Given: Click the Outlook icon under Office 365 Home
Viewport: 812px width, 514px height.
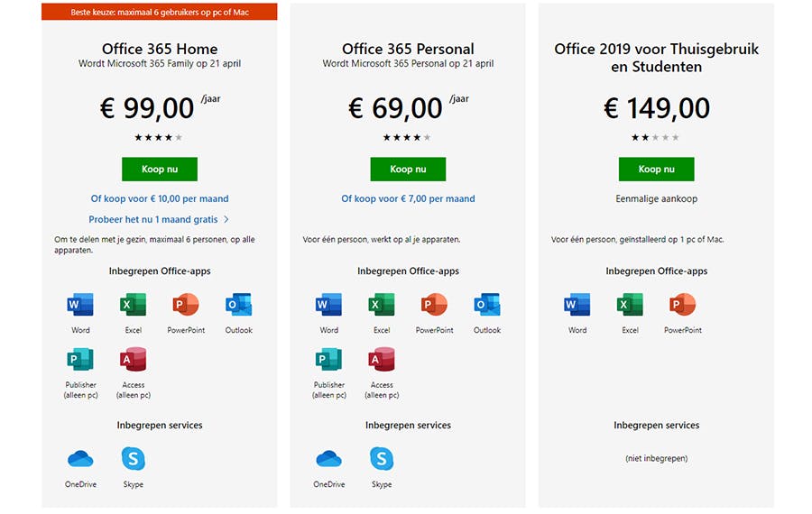Looking at the screenshot, I should pyautogui.click(x=238, y=305).
